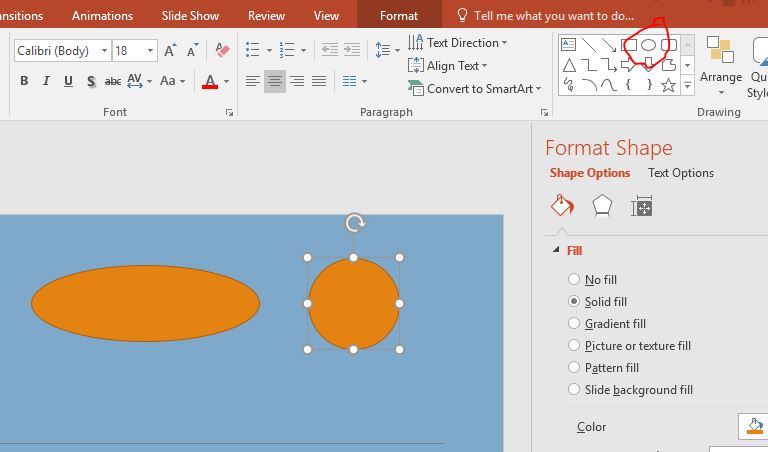Open the Text Direction dropdown

(x=457, y=43)
